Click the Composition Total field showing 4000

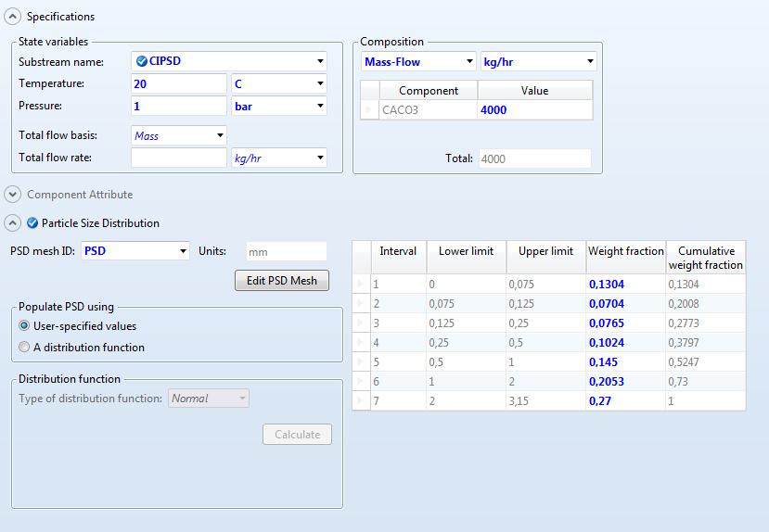click(x=534, y=158)
